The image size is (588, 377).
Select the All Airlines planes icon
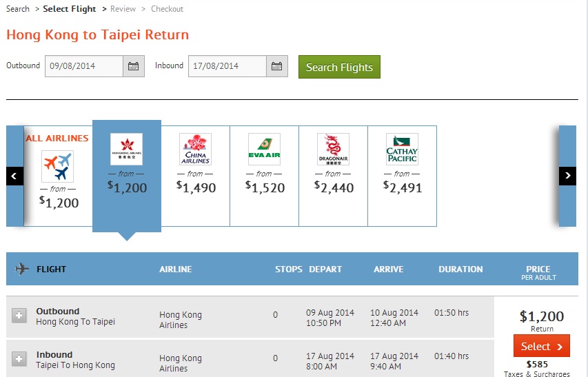[x=57, y=166]
